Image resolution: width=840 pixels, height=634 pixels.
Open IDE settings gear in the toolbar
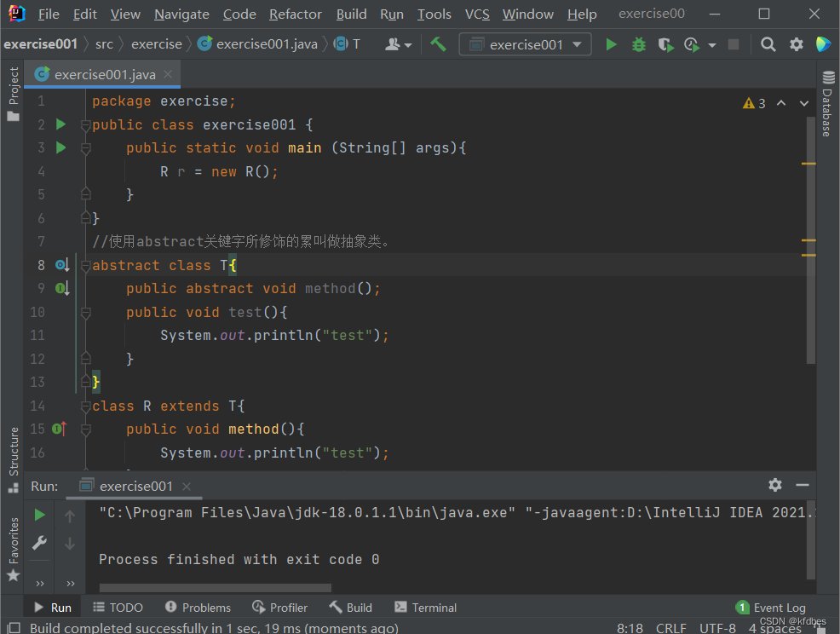coord(796,44)
